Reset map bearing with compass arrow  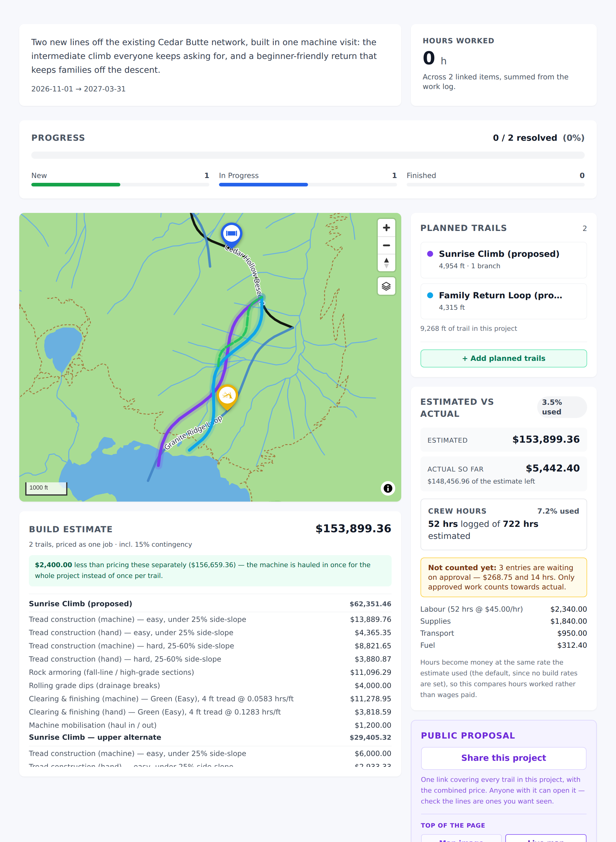(x=386, y=263)
